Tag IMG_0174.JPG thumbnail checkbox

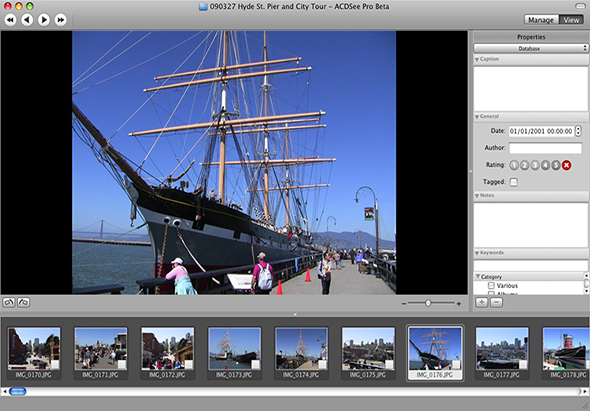point(322,364)
